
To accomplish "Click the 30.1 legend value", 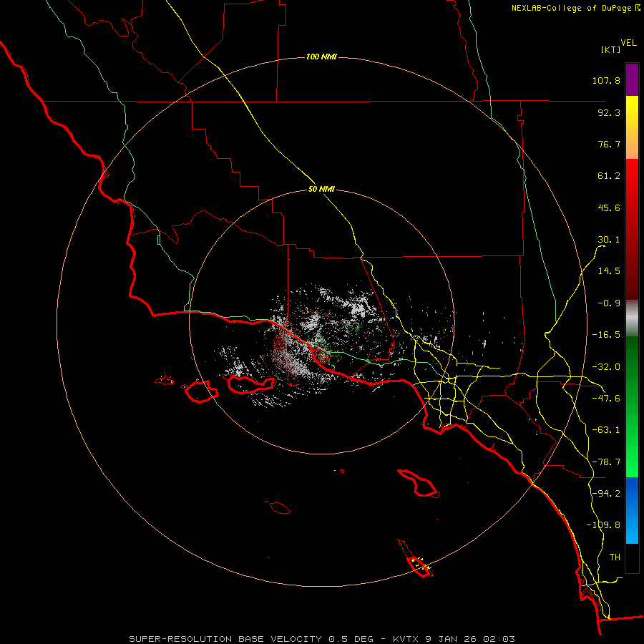I will coord(609,240).
